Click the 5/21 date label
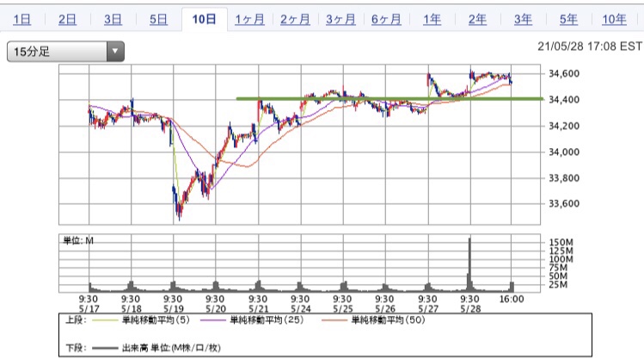644x359 pixels. (x=258, y=309)
